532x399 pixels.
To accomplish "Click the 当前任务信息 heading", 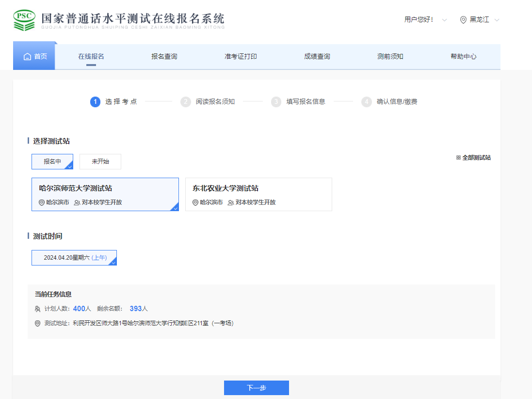I will 53,295.
